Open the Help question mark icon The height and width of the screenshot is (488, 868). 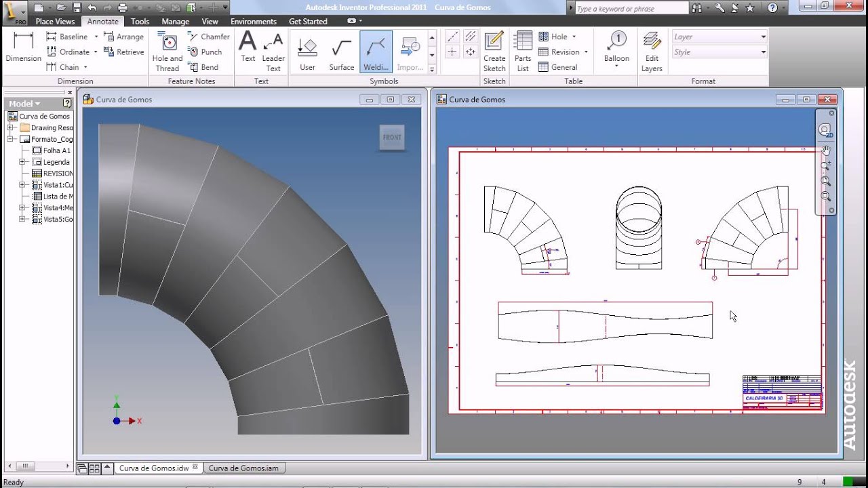click(772, 8)
